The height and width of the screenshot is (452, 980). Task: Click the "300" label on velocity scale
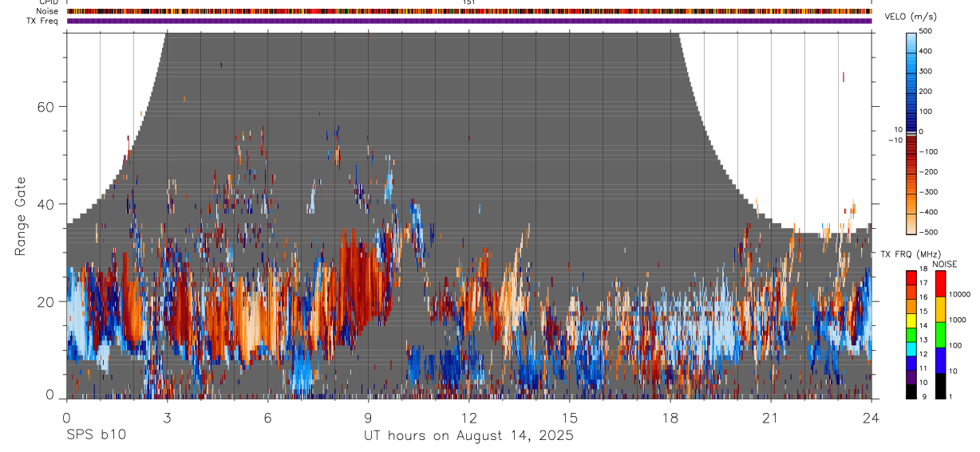pyautogui.click(x=927, y=71)
